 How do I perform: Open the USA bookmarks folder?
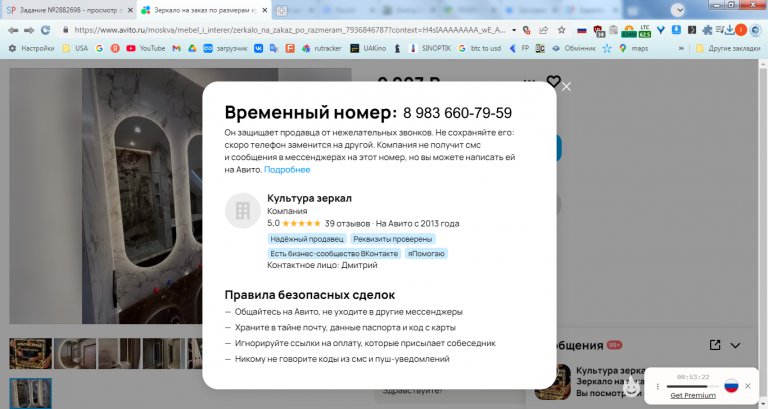pyautogui.click(x=75, y=48)
